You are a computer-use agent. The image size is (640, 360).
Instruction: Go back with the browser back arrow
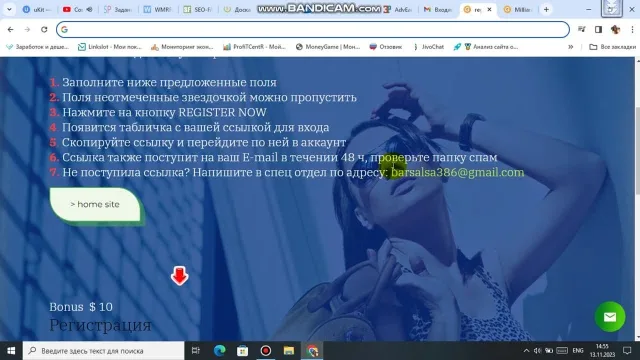pyautogui.click(x=11, y=29)
